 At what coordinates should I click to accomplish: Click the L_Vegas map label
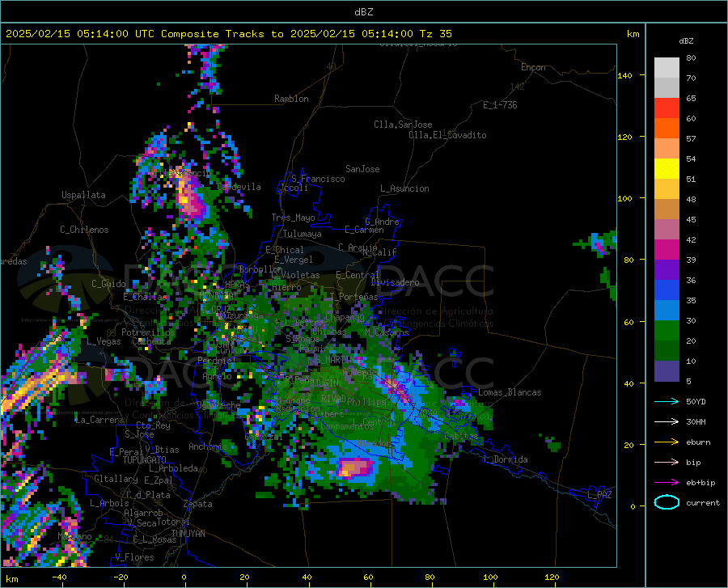pyautogui.click(x=104, y=341)
